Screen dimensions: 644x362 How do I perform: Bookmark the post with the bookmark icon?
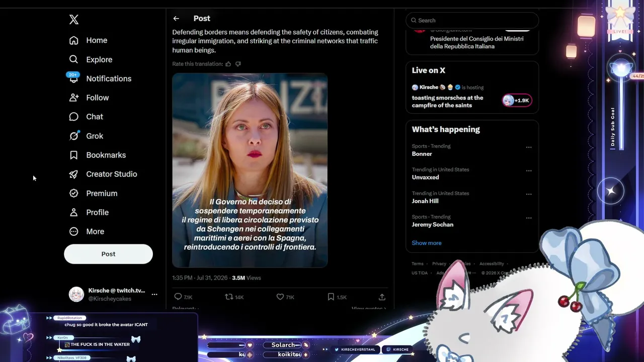(x=331, y=297)
